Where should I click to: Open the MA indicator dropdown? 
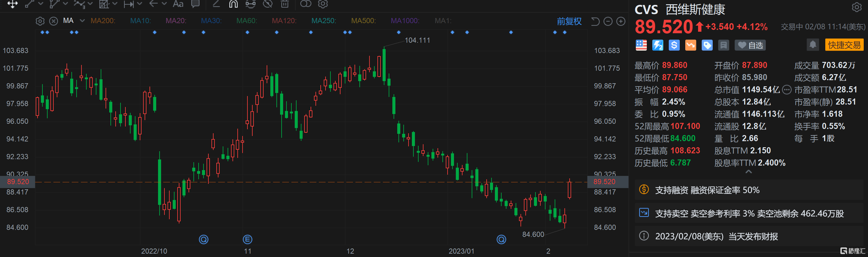tap(82, 21)
